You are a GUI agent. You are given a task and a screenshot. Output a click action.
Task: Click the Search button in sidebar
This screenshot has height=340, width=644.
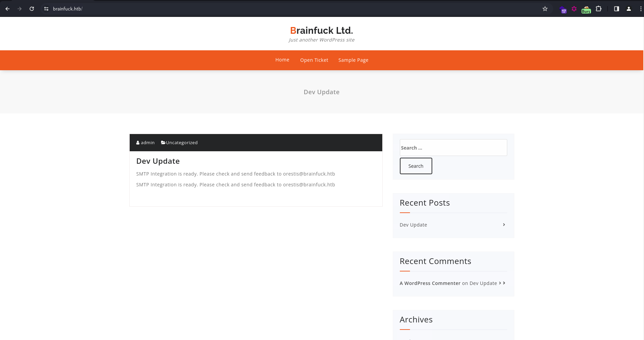[x=416, y=166]
